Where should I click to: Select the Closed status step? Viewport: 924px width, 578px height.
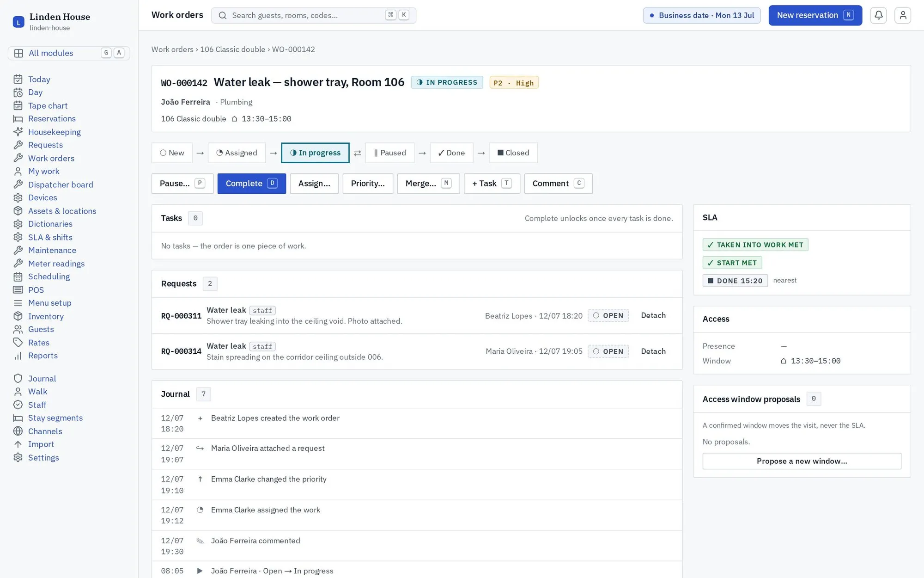click(513, 153)
